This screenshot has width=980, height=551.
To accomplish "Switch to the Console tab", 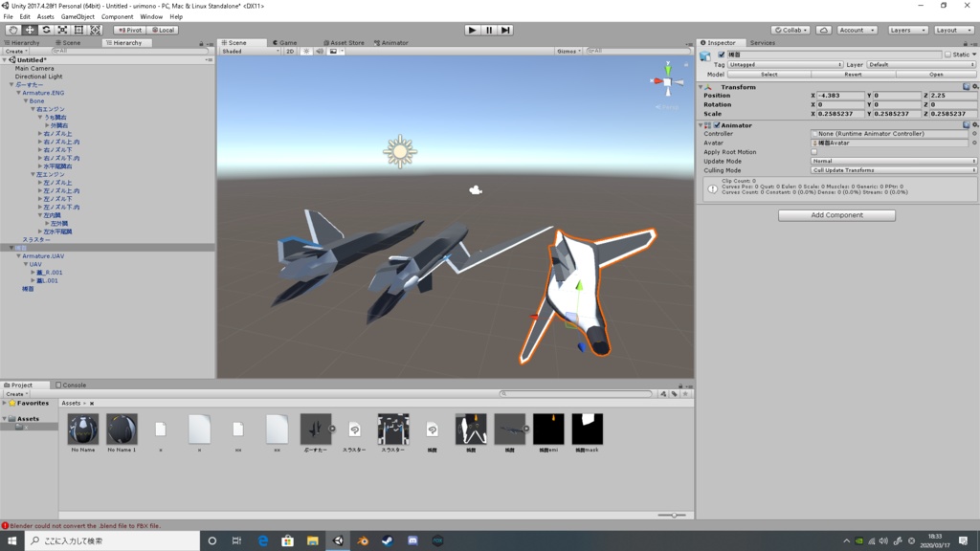I will coord(71,385).
